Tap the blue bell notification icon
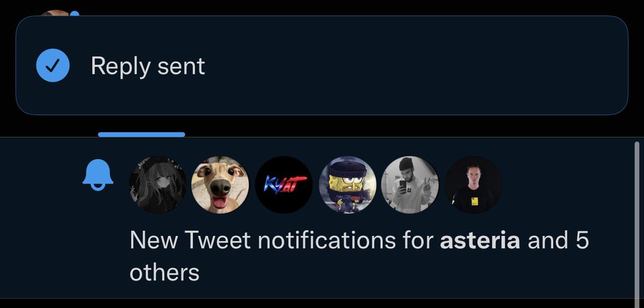 pyautogui.click(x=98, y=174)
